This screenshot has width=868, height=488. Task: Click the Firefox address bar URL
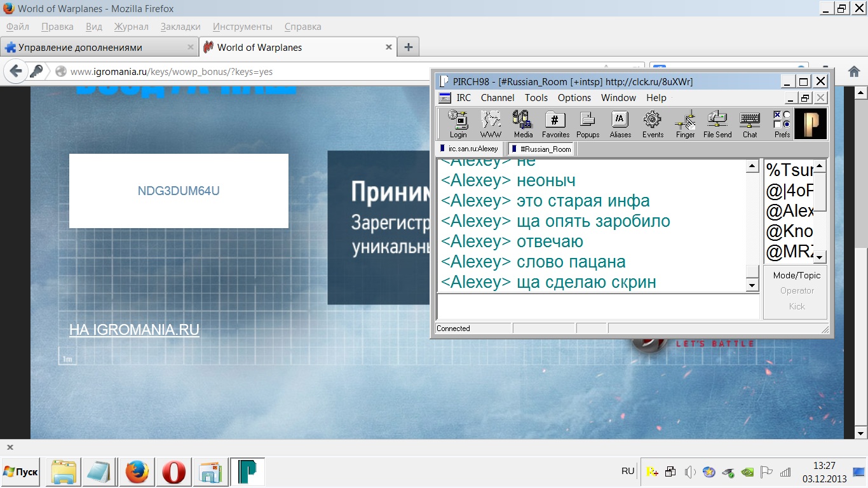pyautogui.click(x=172, y=72)
